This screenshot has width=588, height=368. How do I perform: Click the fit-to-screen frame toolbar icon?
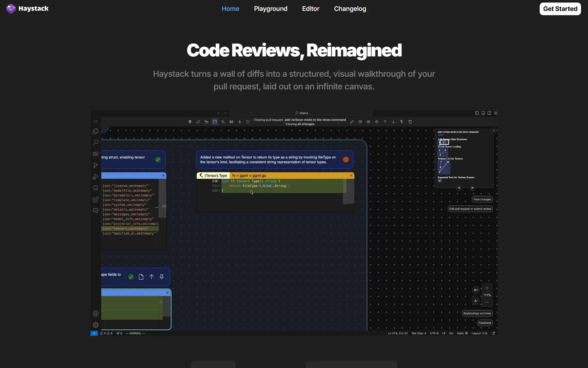tap(231, 122)
